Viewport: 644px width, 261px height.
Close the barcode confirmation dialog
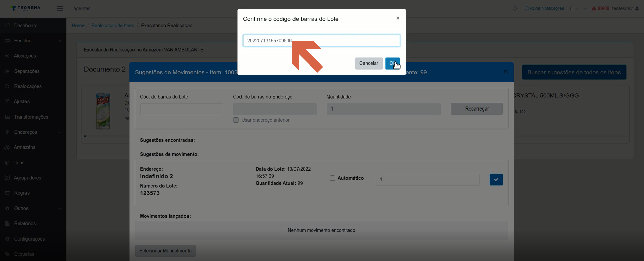pos(398,18)
